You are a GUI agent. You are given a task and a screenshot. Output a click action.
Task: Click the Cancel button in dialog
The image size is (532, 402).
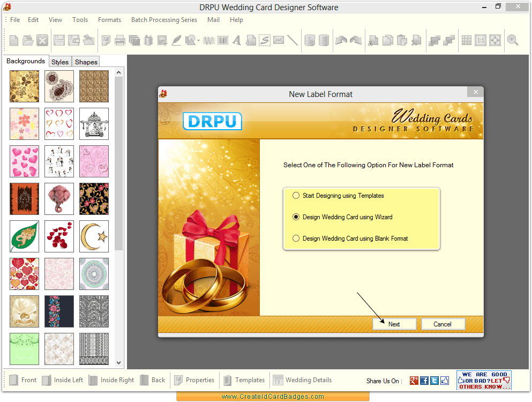(443, 324)
